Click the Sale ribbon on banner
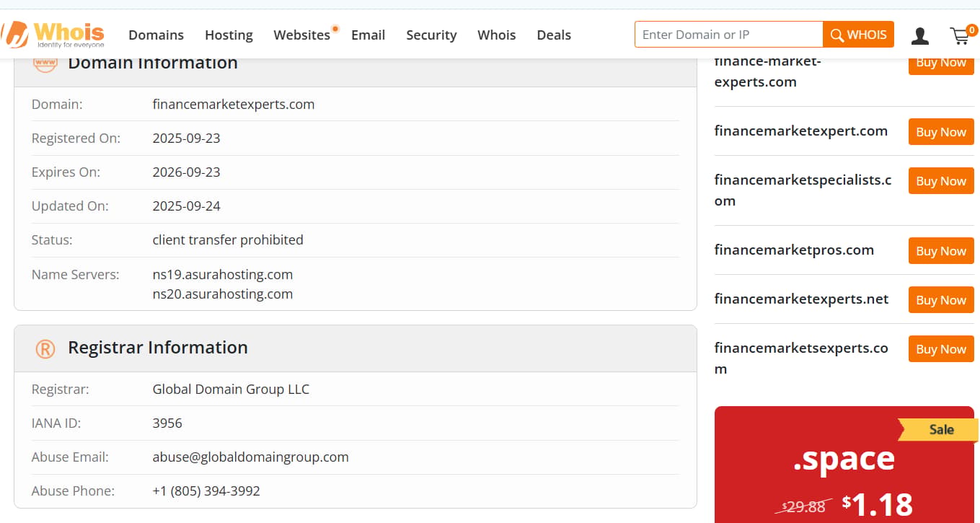980x523 pixels. pyautogui.click(x=938, y=429)
